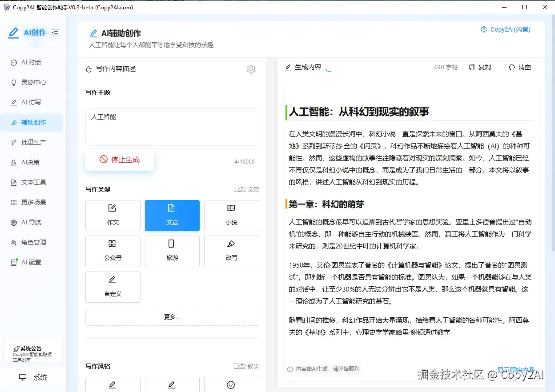The height and width of the screenshot is (392, 555).
Task: Click 复制 to copy generated content
Action: [x=480, y=67]
